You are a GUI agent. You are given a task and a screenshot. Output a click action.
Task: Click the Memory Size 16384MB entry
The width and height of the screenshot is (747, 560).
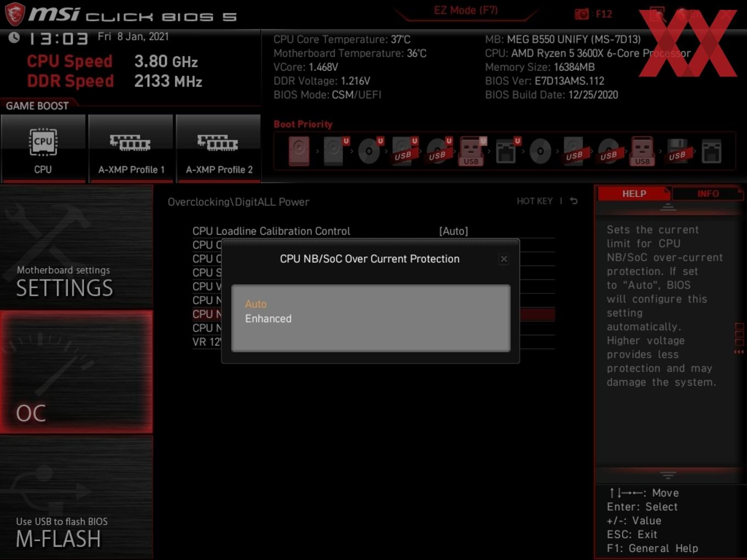coord(540,67)
